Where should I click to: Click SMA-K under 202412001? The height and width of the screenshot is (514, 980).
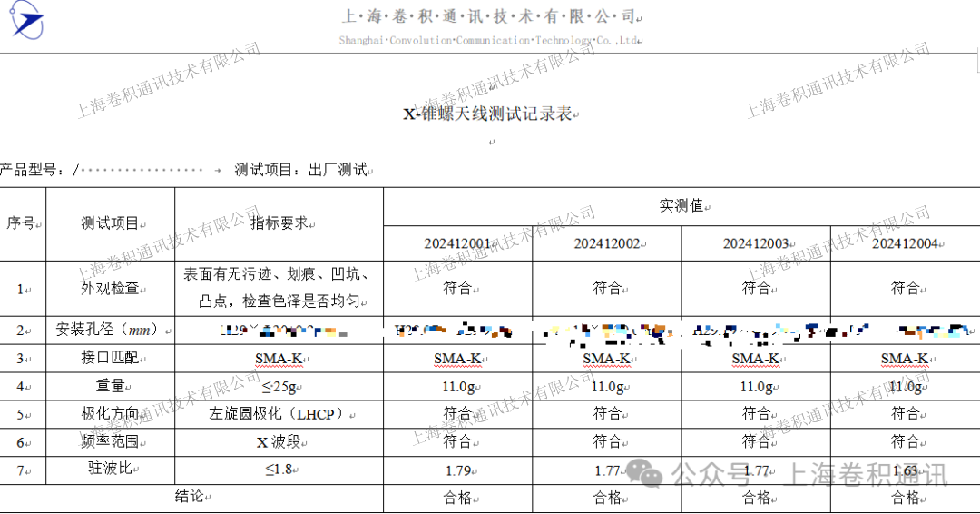click(457, 359)
